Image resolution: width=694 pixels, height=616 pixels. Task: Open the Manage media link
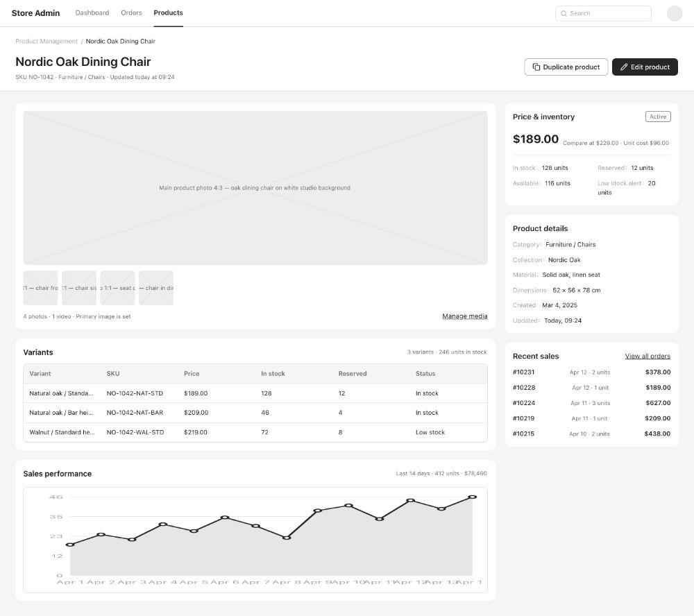tap(465, 316)
